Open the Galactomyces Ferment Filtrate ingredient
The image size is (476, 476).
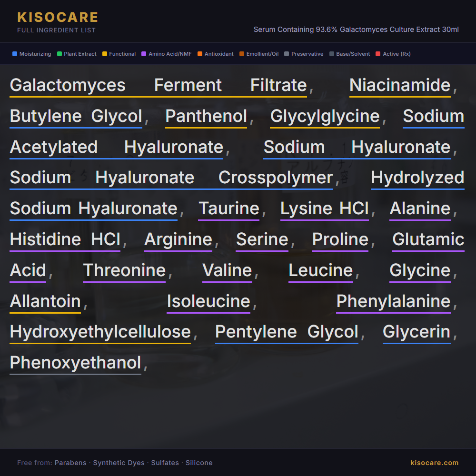point(158,85)
